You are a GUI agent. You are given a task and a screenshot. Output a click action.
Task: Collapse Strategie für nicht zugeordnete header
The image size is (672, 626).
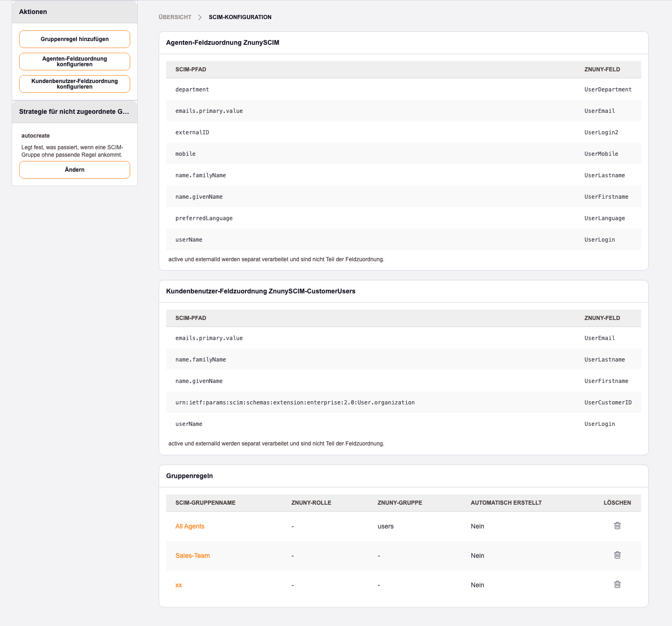click(x=75, y=111)
